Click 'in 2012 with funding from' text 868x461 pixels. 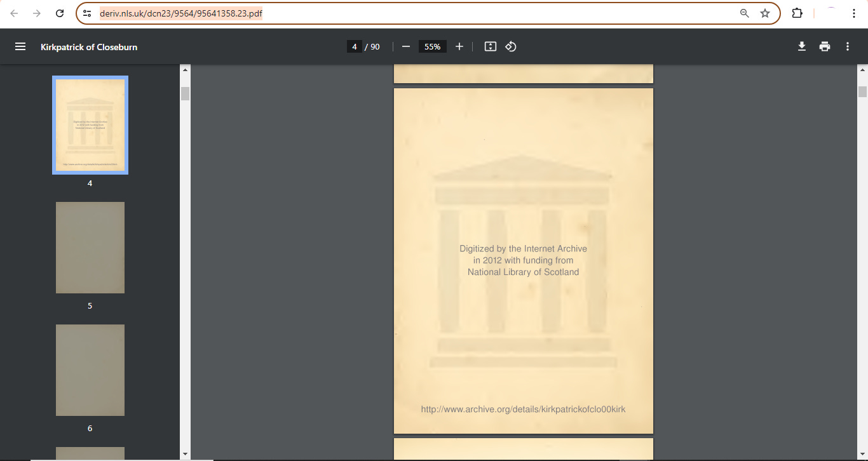523,260
